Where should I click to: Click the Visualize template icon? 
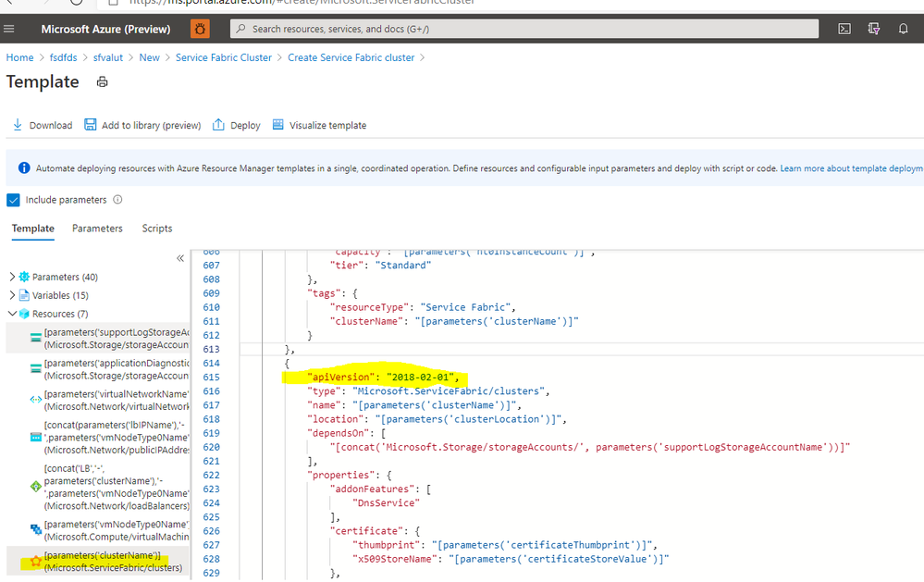pyautogui.click(x=278, y=124)
